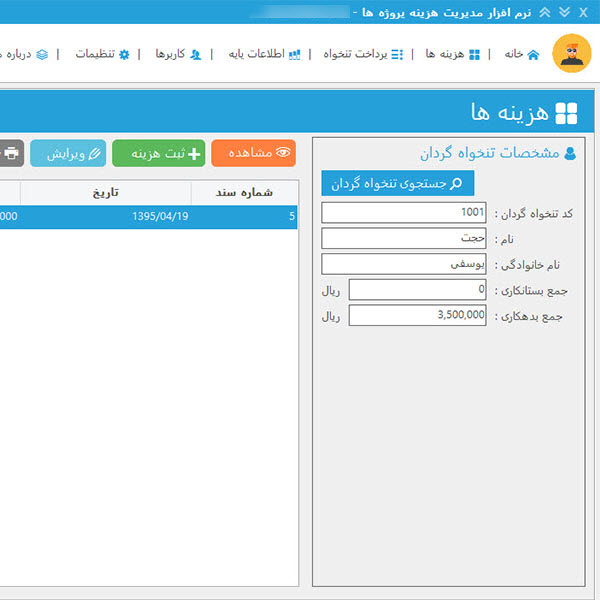Click the list icon beside پرداخت تنخواه
The width and height of the screenshot is (600, 600).
point(397,54)
